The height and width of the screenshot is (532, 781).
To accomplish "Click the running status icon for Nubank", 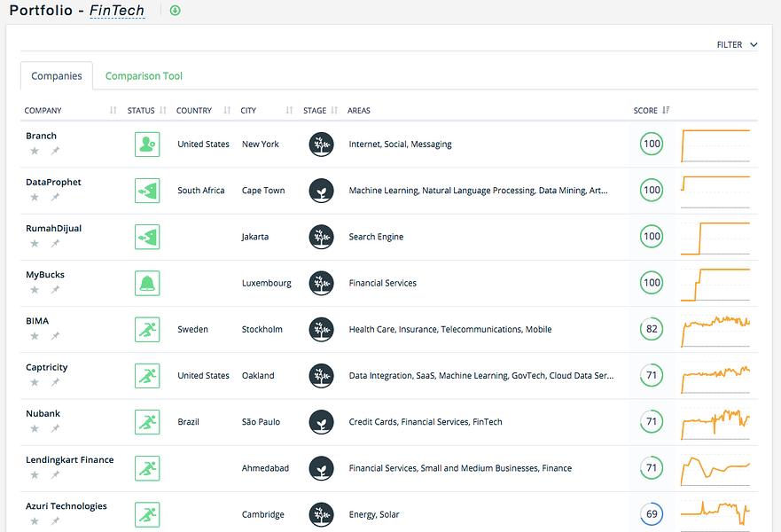I will click(x=147, y=422).
